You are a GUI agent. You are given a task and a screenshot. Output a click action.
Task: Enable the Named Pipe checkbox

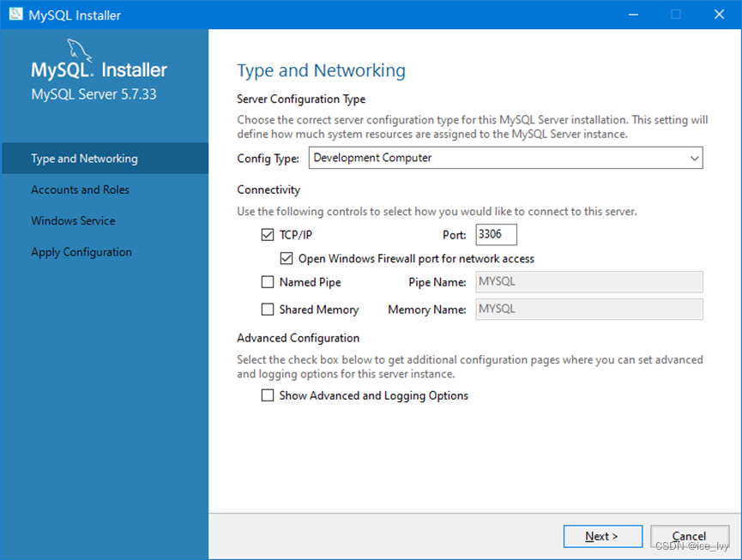point(268,282)
